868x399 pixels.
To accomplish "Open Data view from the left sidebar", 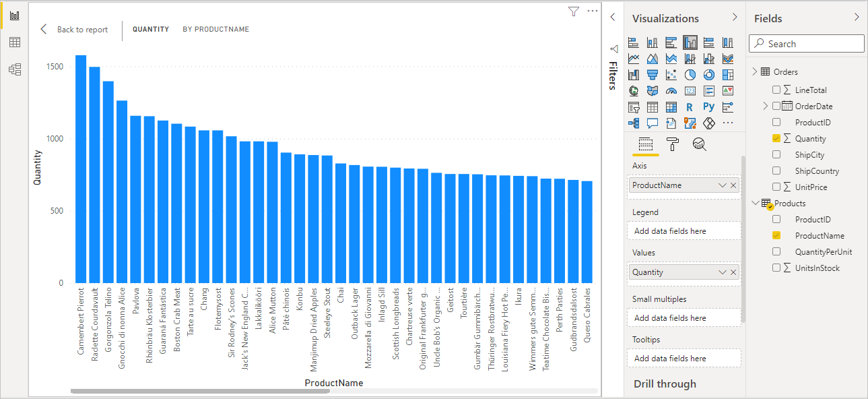I will (x=14, y=42).
